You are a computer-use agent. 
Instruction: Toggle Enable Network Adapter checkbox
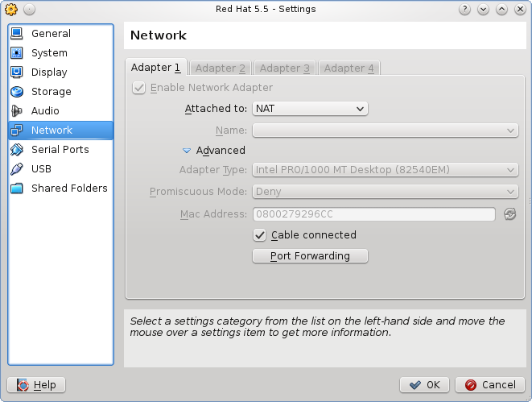tap(138, 88)
